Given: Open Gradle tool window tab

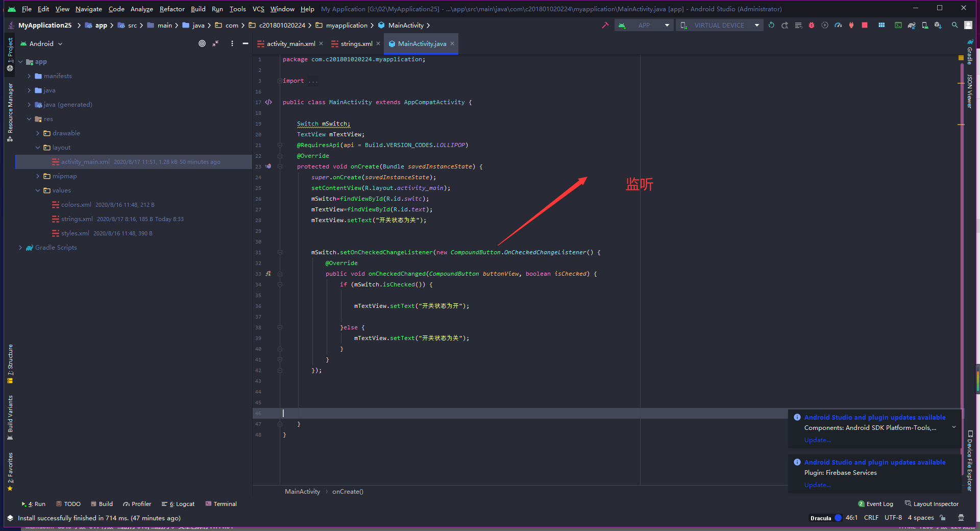Looking at the screenshot, I should click(x=970, y=52).
